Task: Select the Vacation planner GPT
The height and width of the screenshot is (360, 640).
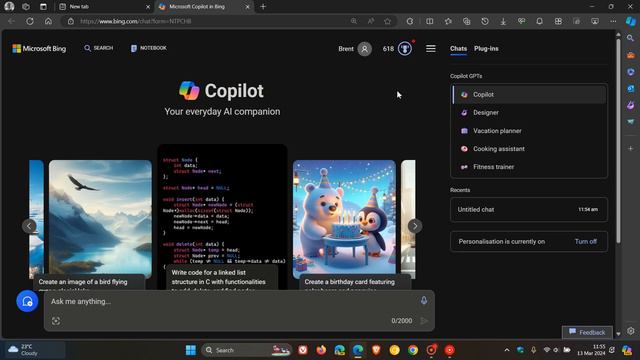Action: pyautogui.click(x=529, y=131)
